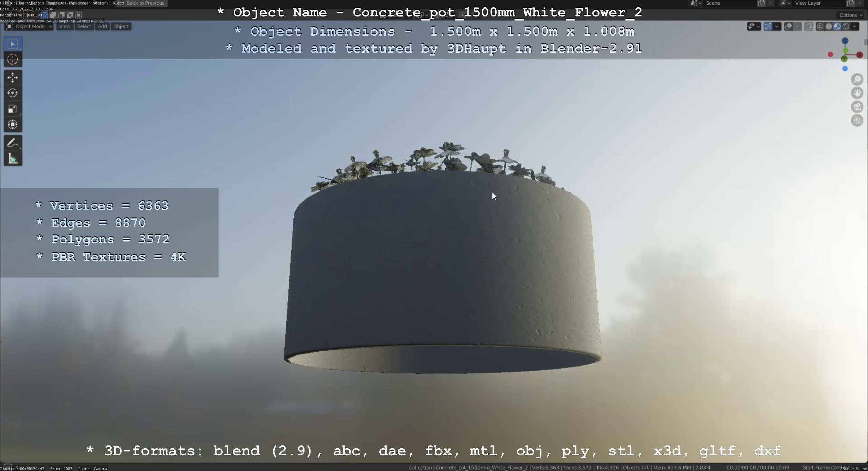This screenshot has height=471, width=868.
Task: Open the View menu
Action: click(65, 27)
